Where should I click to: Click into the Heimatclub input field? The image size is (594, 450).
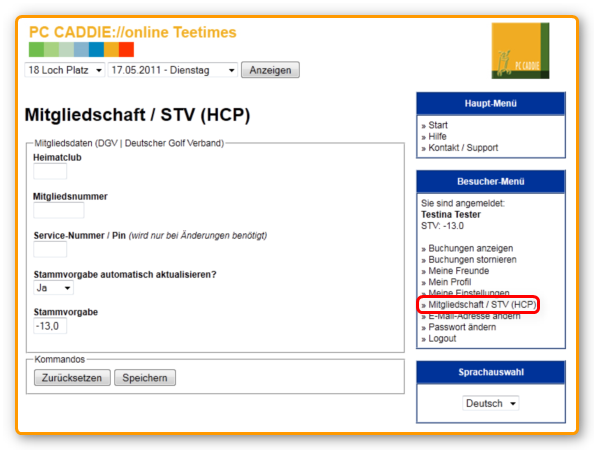coord(50,171)
